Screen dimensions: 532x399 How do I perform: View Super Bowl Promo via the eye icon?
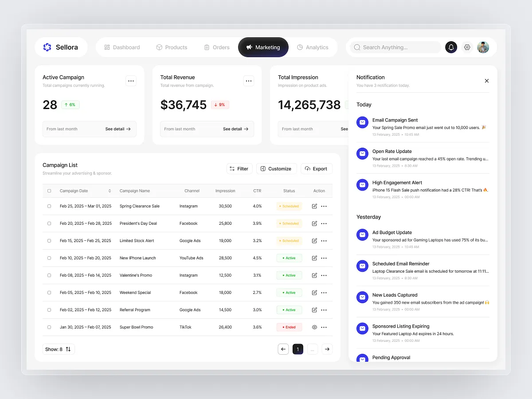tap(314, 327)
